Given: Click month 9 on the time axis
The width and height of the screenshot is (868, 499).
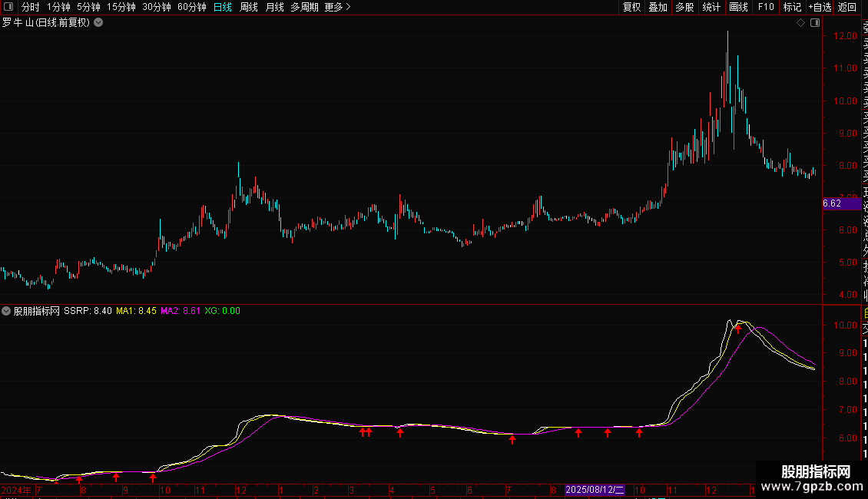Looking at the screenshot, I should (x=126, y=490).
